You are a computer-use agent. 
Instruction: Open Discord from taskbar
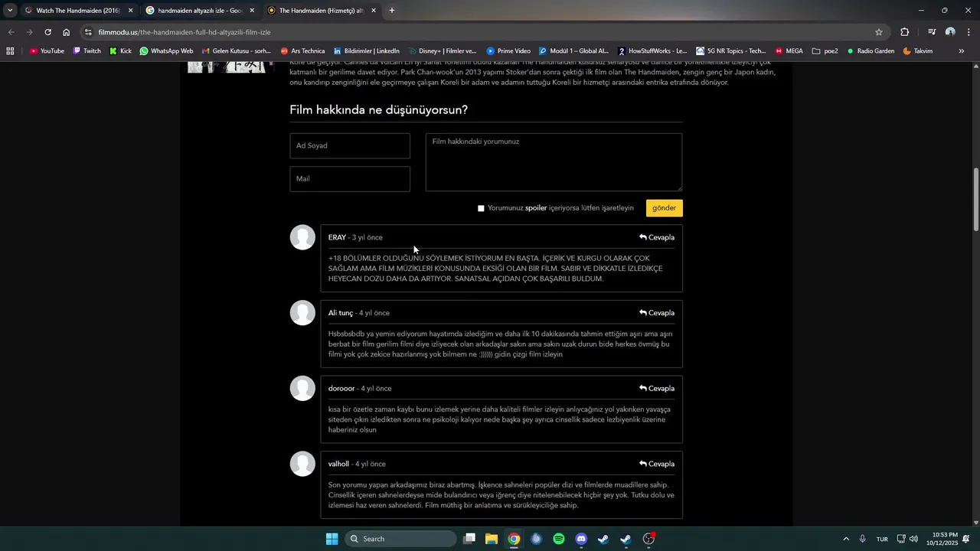[x=581, y=539]
